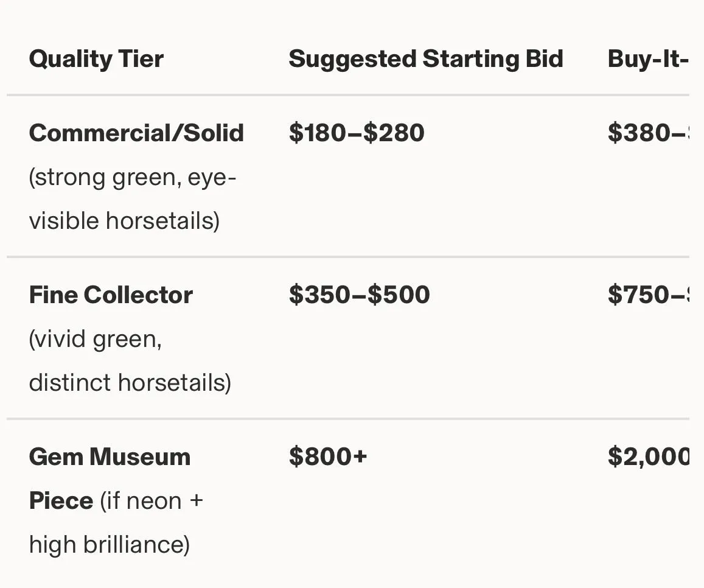Click the $380 buy-it-now price cell
The image size is (704, 588).
(648, 133)
